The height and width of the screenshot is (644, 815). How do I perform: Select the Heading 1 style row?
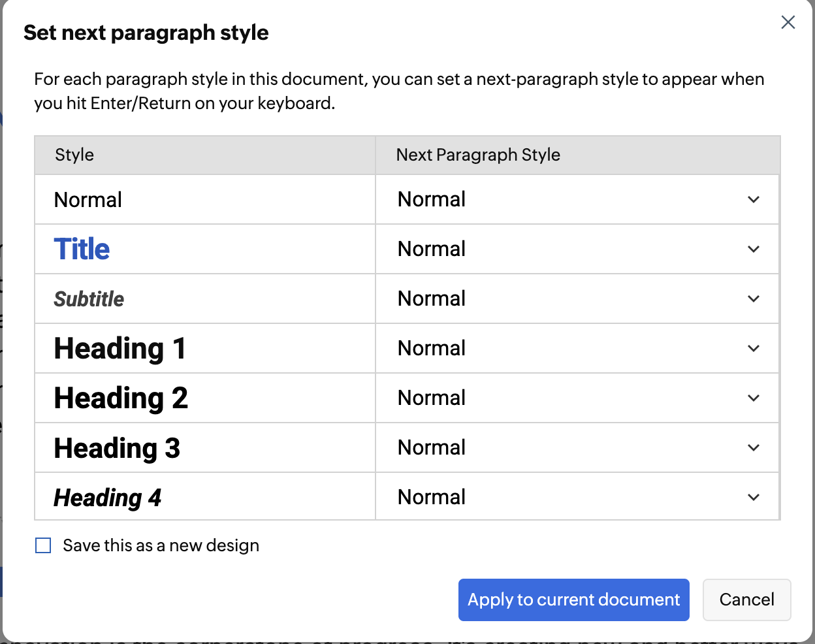coord(120,348)
